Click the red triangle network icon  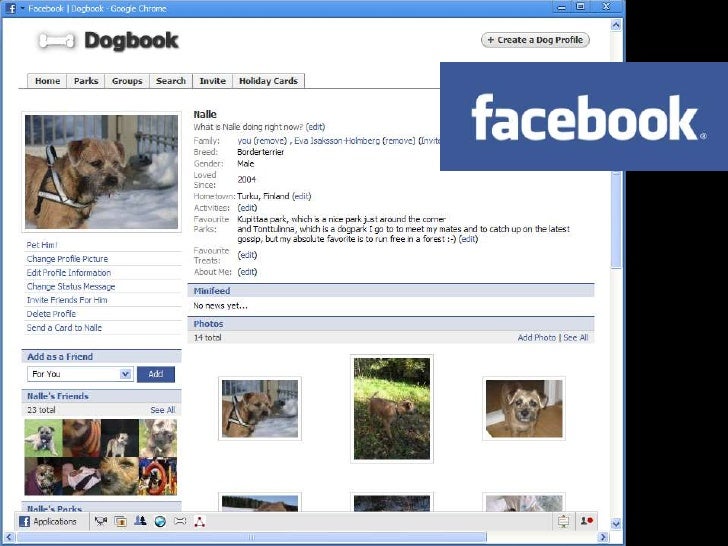click(x=200, y=521)
